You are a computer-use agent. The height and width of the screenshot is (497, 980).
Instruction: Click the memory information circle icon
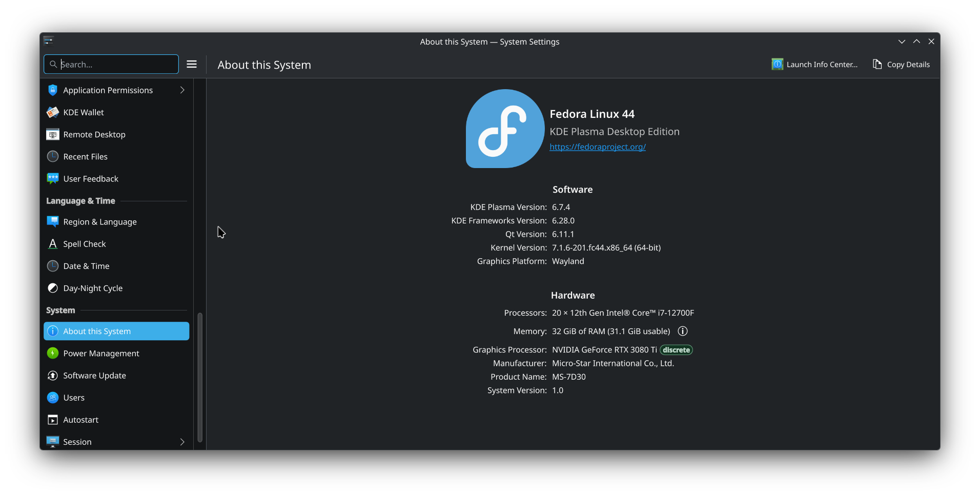coord(683,331)
